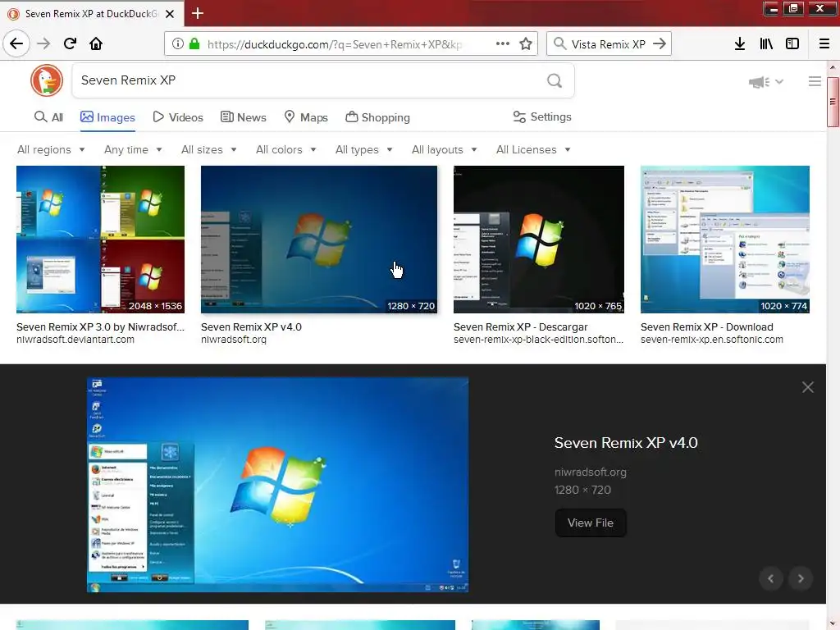Expand All regions filter dropdown
This screenshot has height=630, width=840.
[x=51, y=149]
